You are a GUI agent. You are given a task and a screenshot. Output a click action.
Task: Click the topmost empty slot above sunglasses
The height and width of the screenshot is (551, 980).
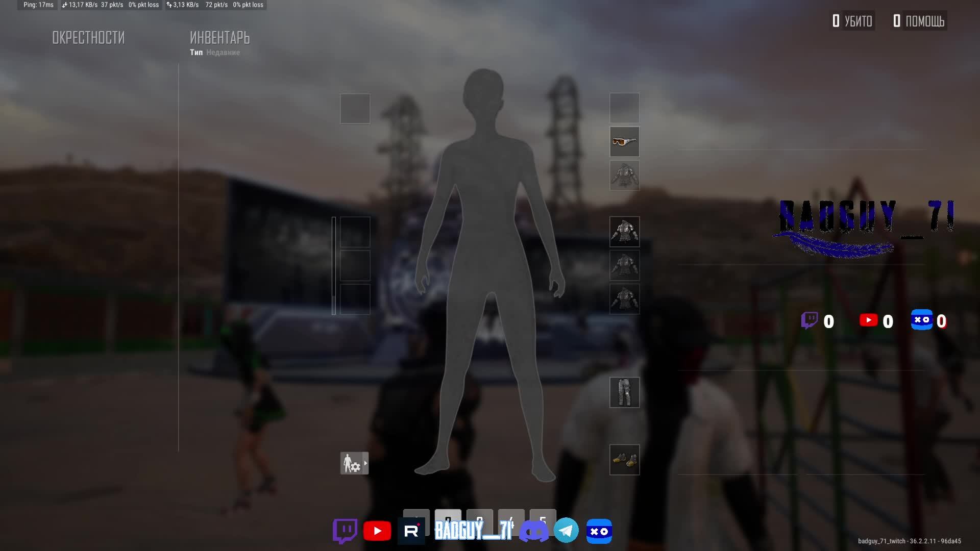pos(624,108)
